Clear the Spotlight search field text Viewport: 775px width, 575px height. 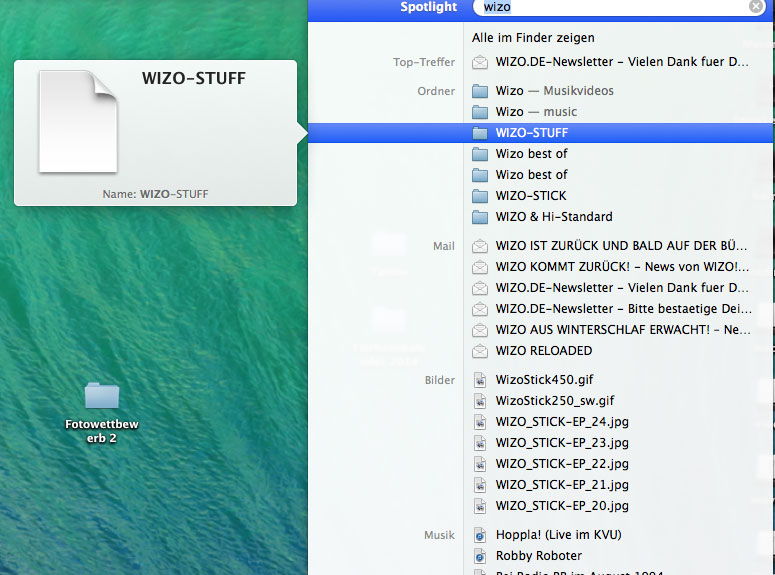point(756,7)
